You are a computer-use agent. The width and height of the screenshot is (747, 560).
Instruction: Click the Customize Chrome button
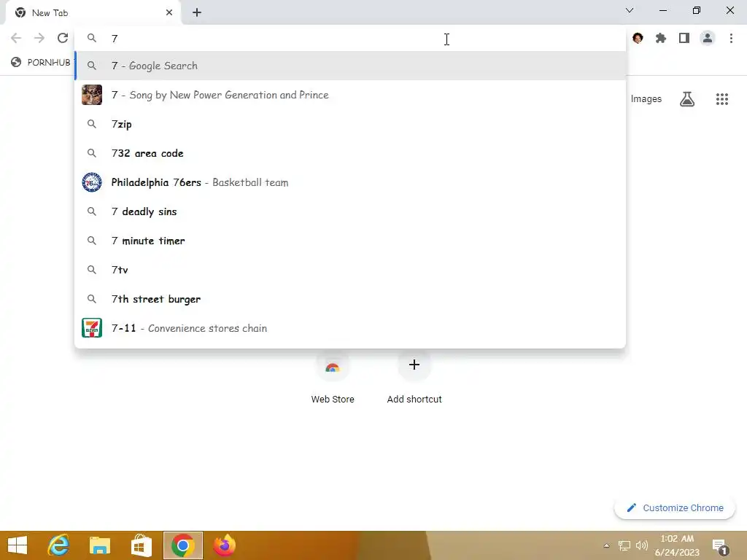coord(675,507)
